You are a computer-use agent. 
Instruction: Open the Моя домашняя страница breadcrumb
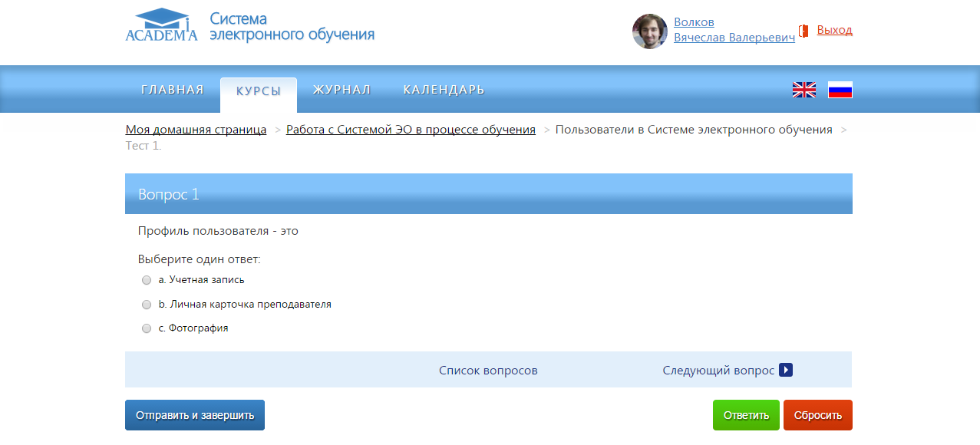pyautogui.click(x=196, y=130)
